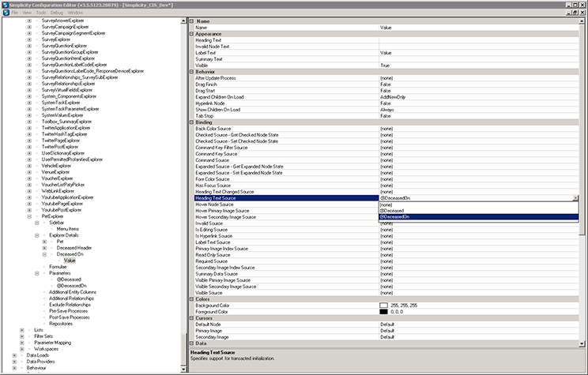Select Additional Entity Columns node
This screenshot has width=588, height=375.
pos(73,292)
